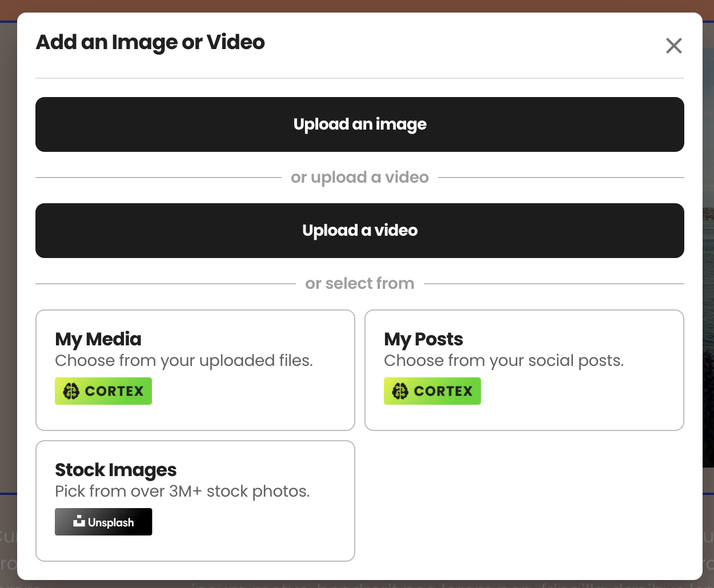
Task: Click the "Add an Image or Video" title
Action: [150, 42]
